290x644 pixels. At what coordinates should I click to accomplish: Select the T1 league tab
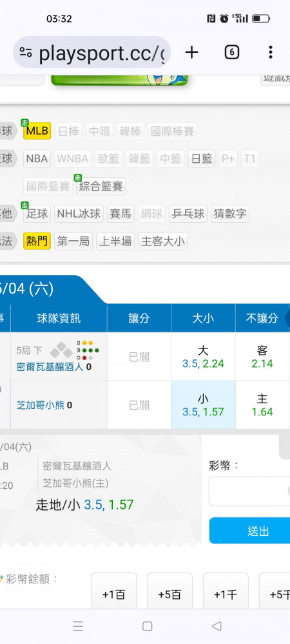point(250,158)
